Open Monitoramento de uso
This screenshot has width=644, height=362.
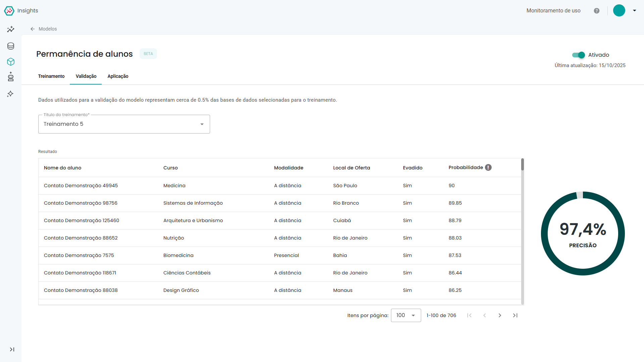pos(553,11)
